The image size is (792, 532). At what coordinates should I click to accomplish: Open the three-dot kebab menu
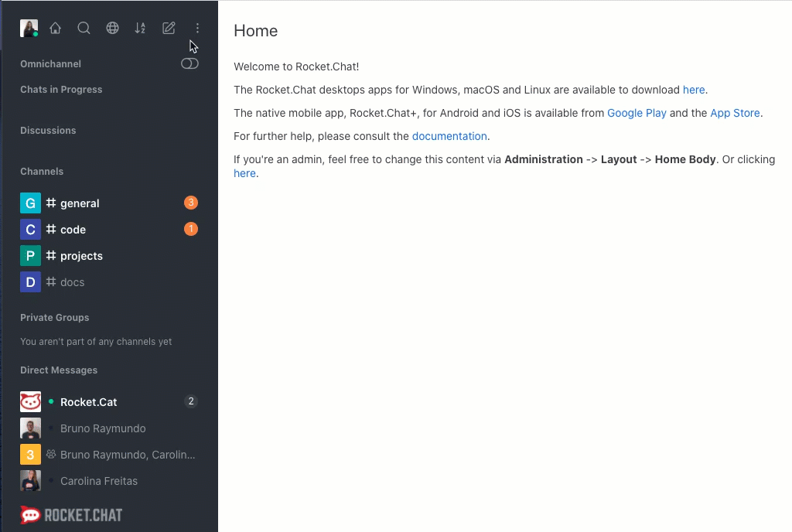(197, 29)
